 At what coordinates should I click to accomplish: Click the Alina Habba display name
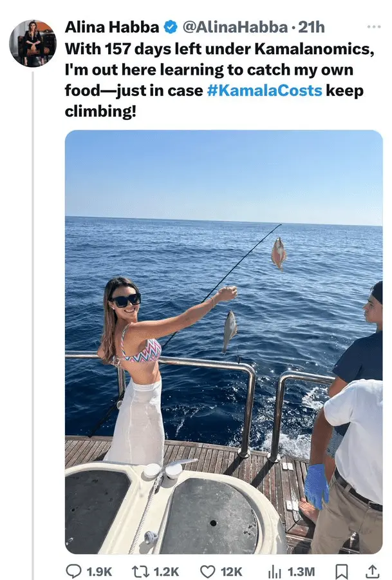tap(112, 27)
